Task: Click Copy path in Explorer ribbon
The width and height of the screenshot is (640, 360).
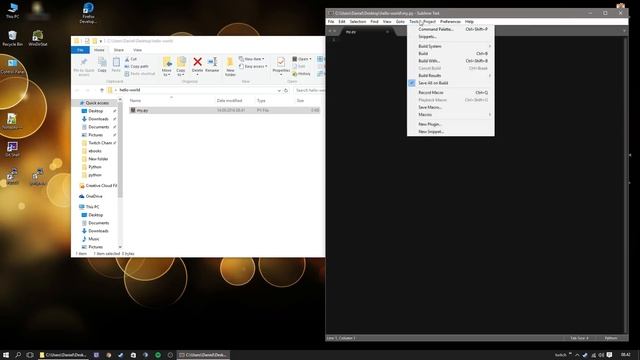Action: coord(137,66)
